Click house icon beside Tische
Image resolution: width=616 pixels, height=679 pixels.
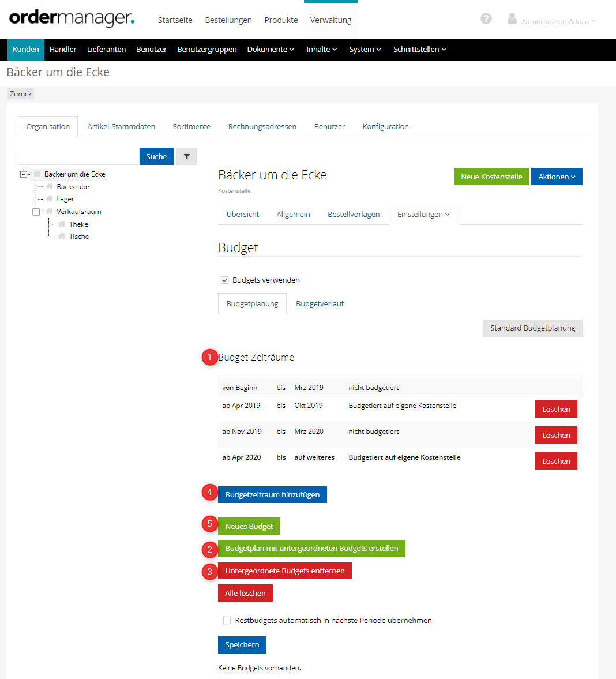click(62, 237)
